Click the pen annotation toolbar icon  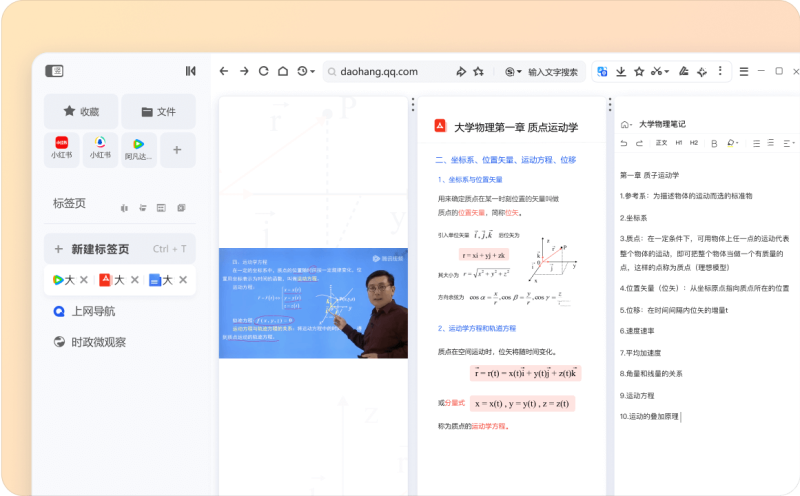coord(684,71)
